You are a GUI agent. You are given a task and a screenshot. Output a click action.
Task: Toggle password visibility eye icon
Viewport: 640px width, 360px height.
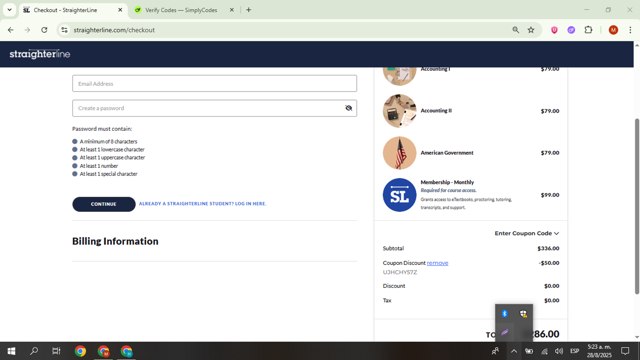[348, 108]
